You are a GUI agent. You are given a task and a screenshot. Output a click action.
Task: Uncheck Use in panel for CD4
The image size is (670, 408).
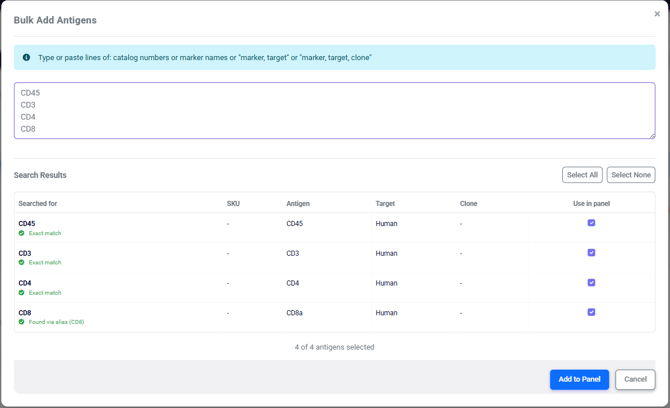[591, 282]
